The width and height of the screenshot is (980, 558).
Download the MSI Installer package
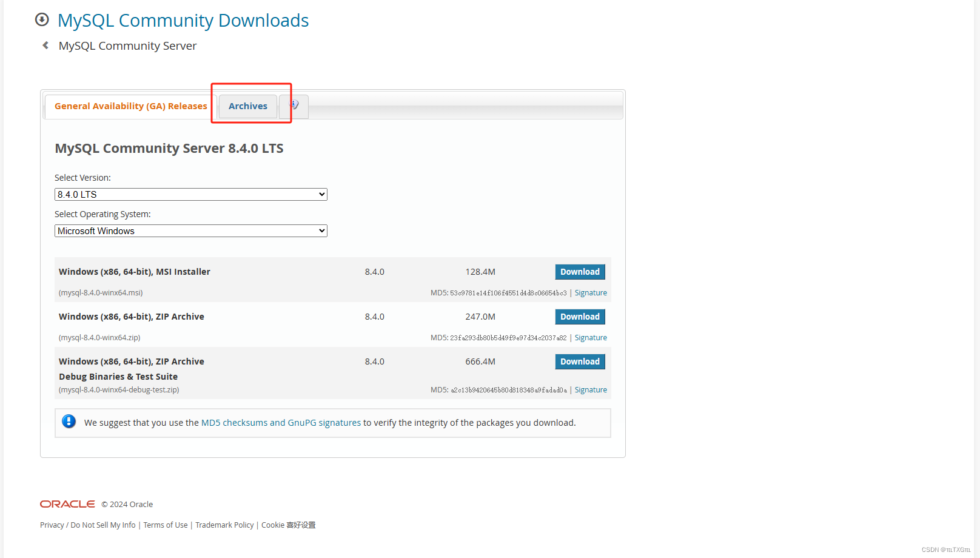click(x=580, y=272)
